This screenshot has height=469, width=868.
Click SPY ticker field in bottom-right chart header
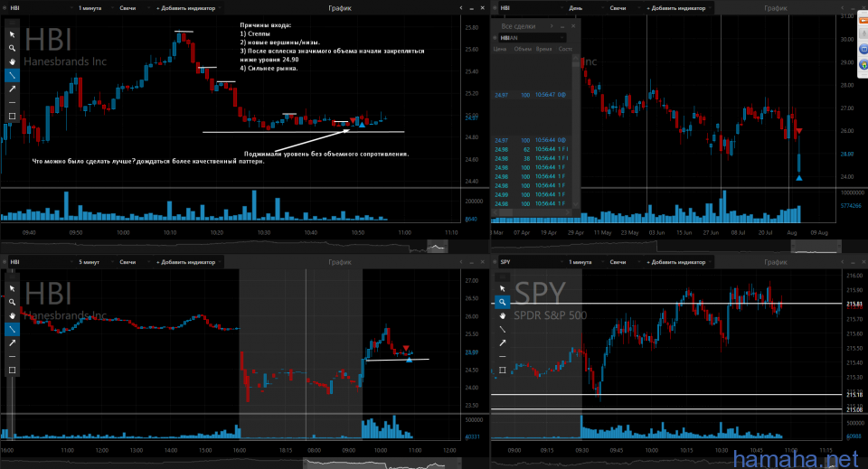pos(531,262)
